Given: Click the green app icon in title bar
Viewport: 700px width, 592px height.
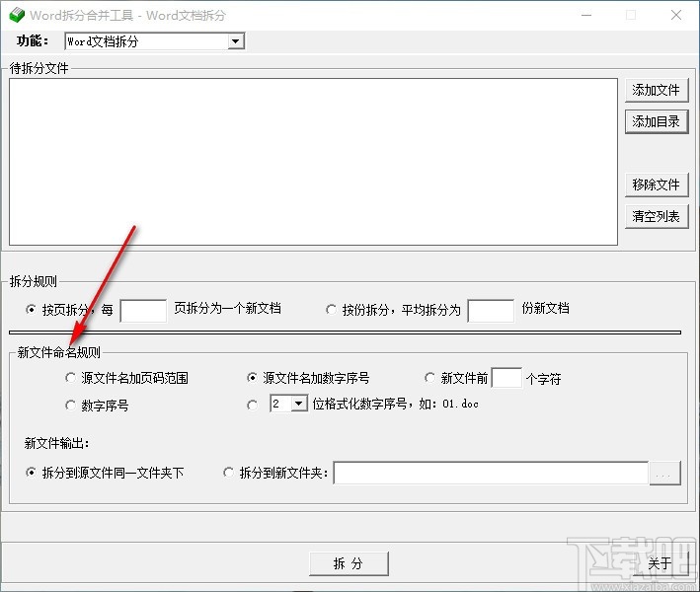Looking at the screenshot, I should click(17, 15).
